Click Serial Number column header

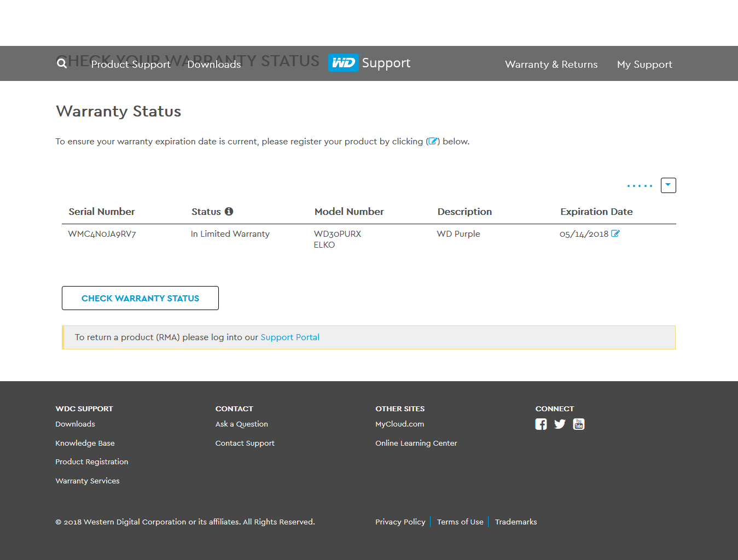102,212
